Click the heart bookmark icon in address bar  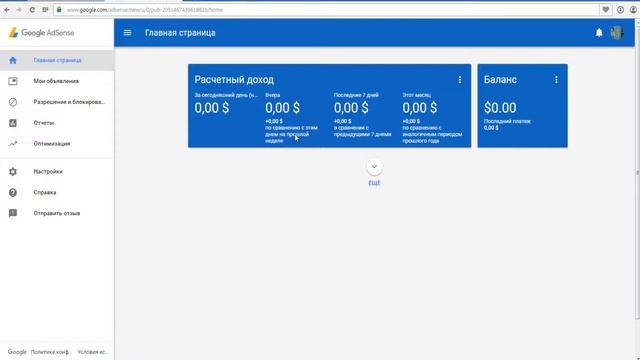point(606,10)
